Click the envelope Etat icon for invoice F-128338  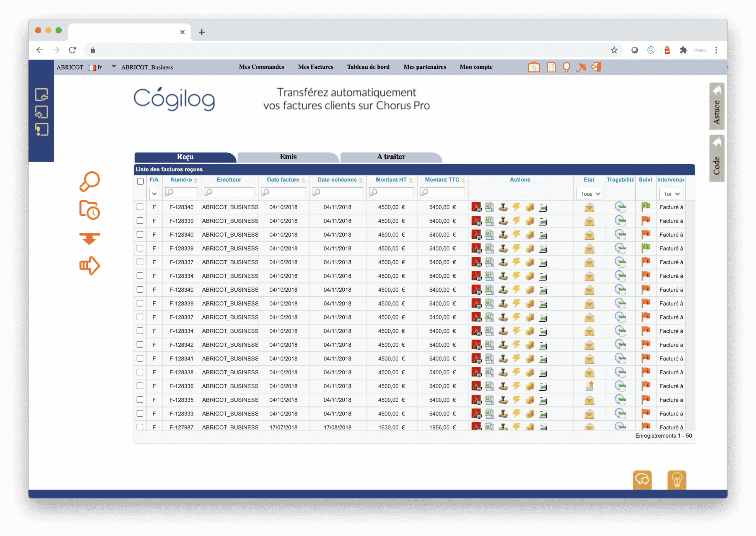pos(589,373)
